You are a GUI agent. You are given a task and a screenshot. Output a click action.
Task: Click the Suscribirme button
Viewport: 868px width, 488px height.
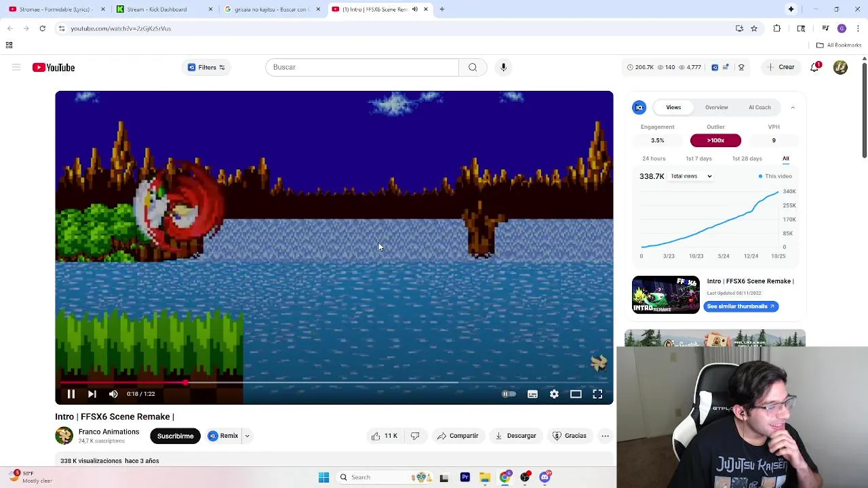tap(175, 436)
